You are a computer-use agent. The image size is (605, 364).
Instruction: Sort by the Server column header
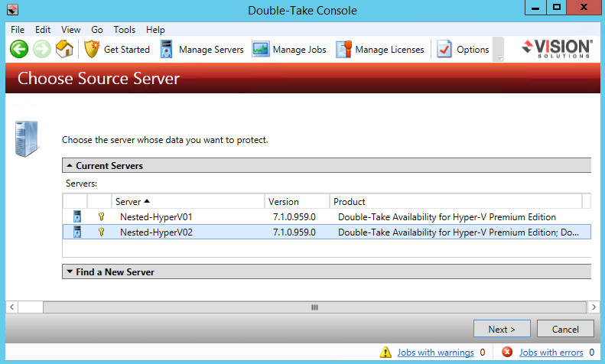tap(188, 201)
